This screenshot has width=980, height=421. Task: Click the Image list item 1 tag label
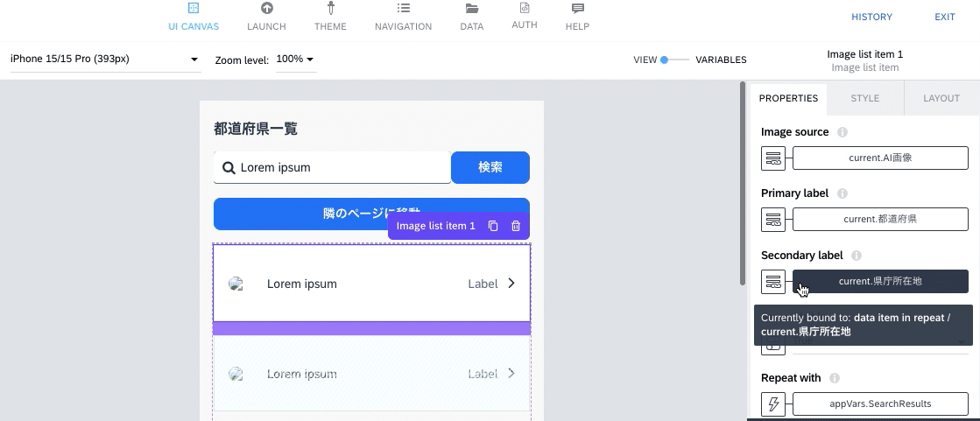click(x=435, y=226)
